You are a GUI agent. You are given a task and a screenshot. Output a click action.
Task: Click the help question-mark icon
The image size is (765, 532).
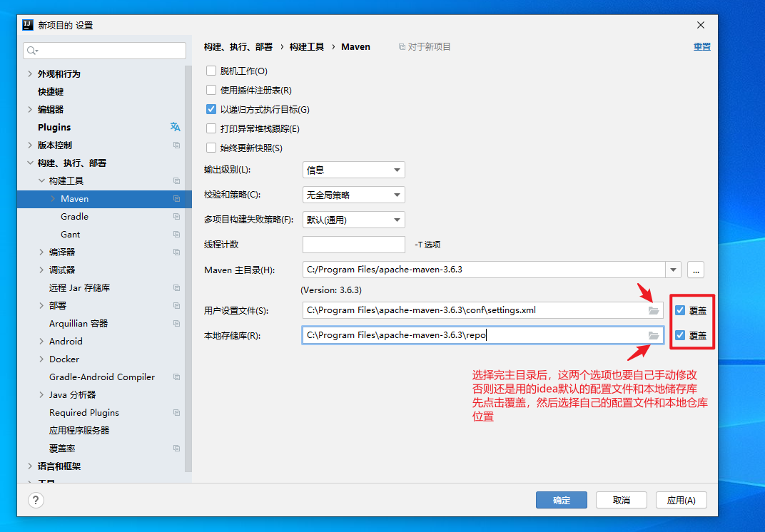(x=36, y=500)
